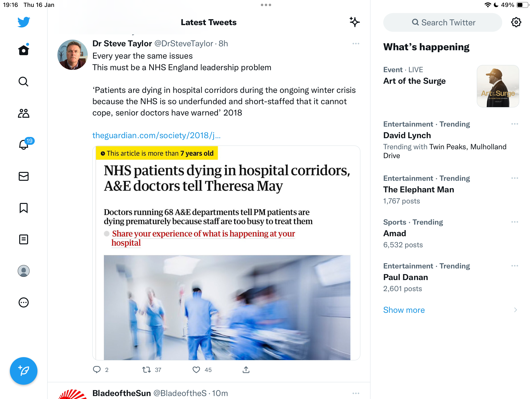
Task: Click the 'What's happening' heading
Action: 426,47
